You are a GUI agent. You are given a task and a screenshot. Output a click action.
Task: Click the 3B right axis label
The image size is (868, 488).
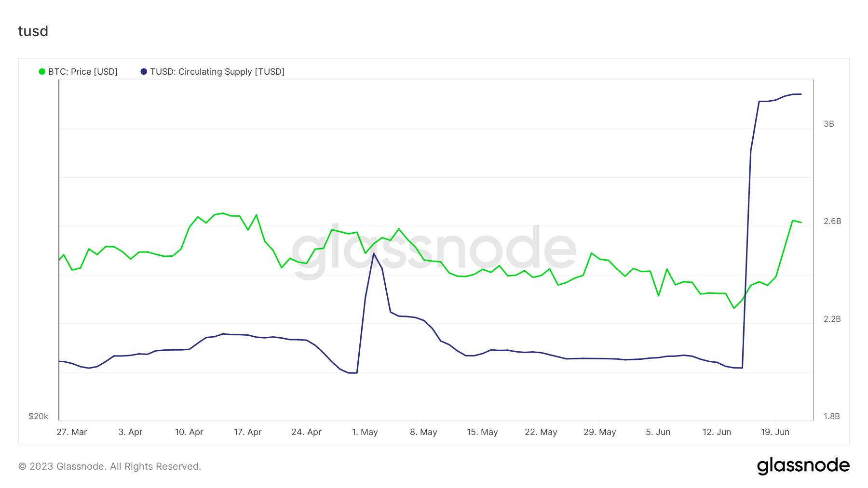828,124
